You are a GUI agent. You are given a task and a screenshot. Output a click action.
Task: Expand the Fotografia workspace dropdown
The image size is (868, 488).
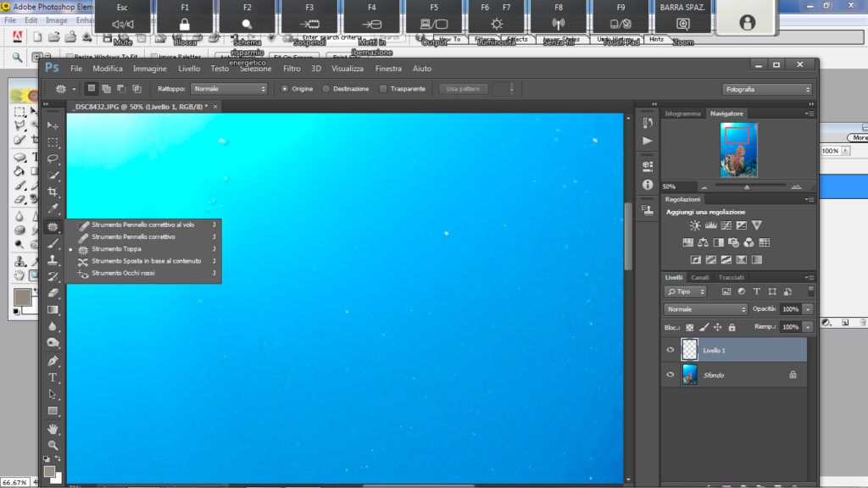pyautogui.click(x=767, y=89)
